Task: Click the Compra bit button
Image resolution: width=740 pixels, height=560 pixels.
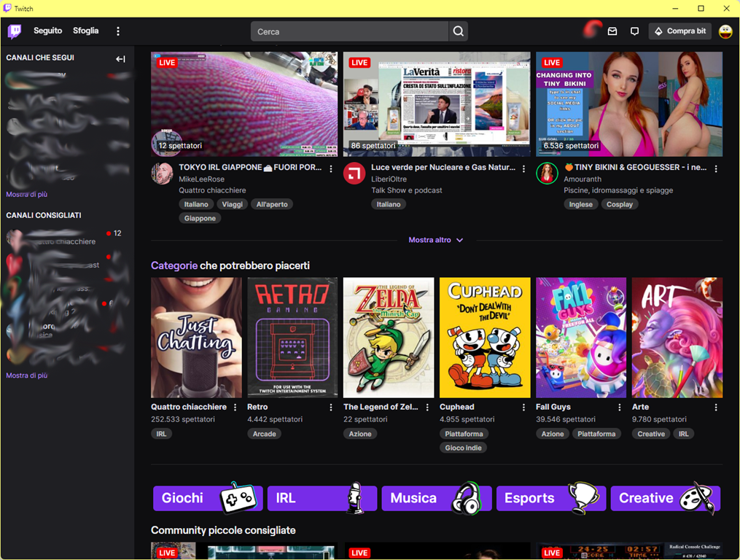Action: point(680,31)
